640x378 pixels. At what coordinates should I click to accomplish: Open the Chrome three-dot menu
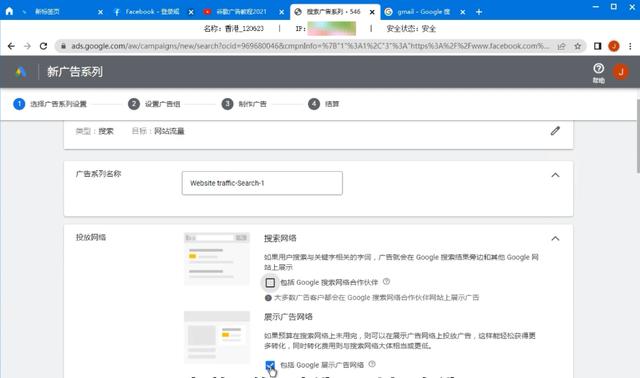tap(630, 46)
